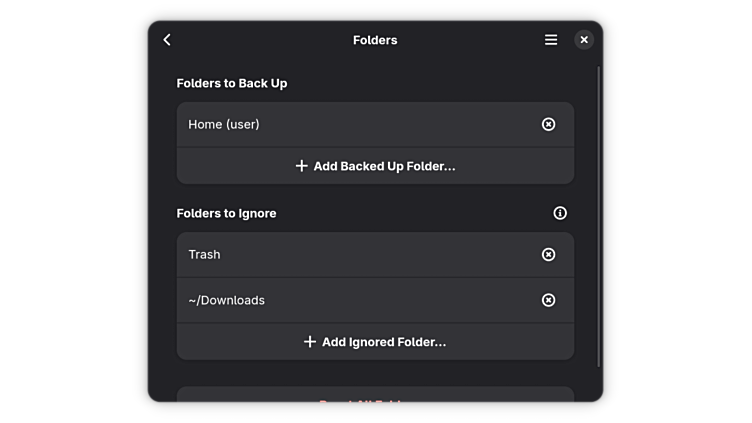Click the vertical scrollbar on the right

(598, 215)
